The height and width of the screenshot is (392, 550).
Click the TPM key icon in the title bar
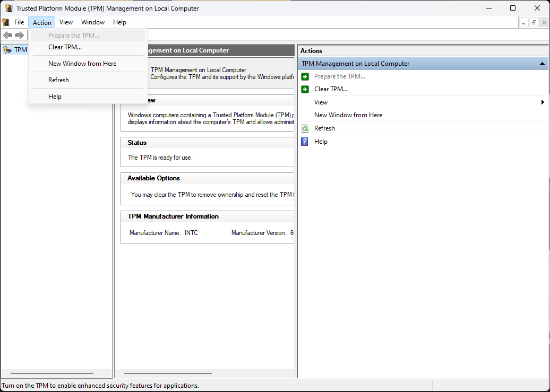tap(9, 8)
